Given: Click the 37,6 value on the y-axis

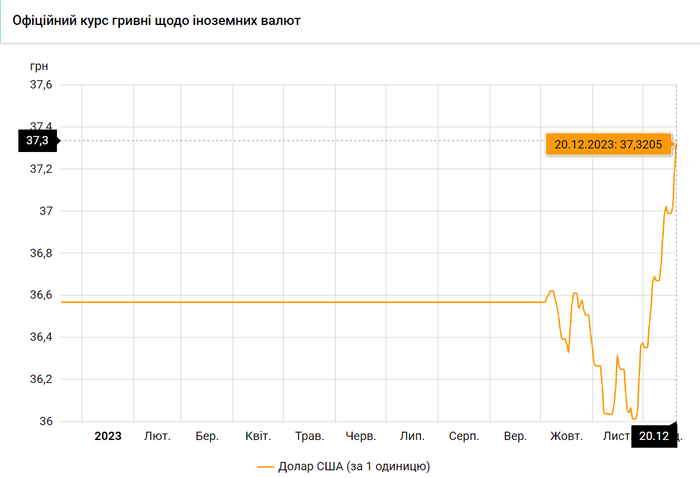Looking at the screenshot, I should 42,85.
